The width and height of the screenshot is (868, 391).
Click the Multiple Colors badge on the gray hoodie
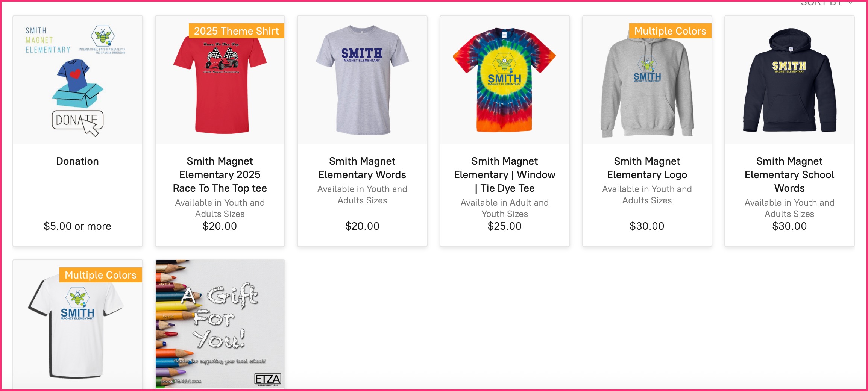click(670, 31)
